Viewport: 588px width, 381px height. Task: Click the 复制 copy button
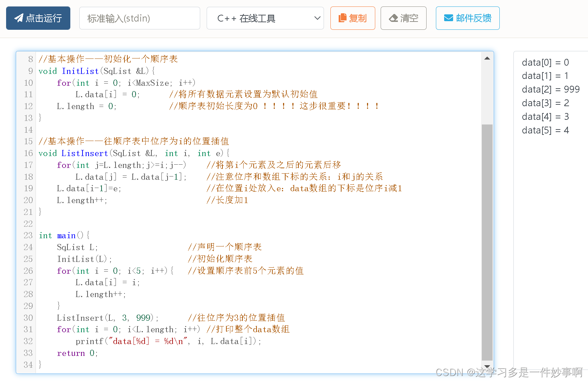(353, 18)
